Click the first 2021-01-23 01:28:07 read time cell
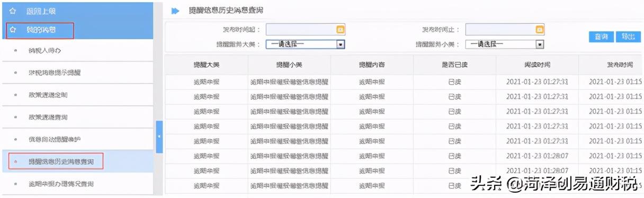The image size is (644, 198). click(537, 156)
